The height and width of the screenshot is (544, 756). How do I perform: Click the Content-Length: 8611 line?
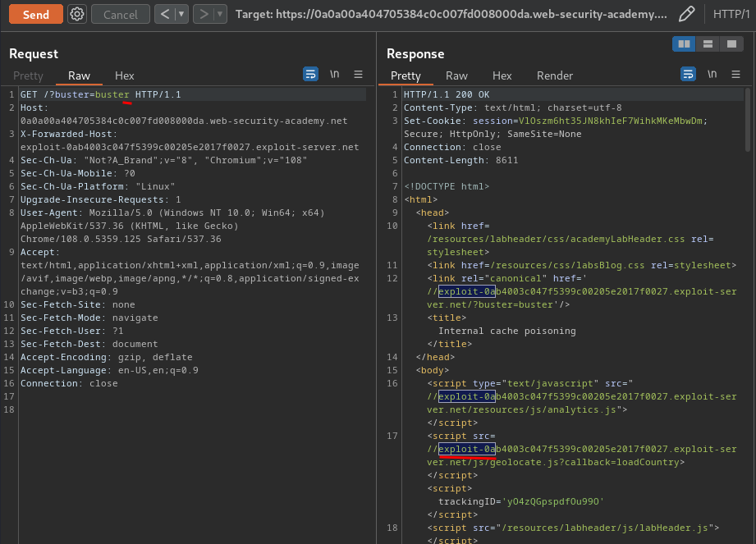pyautogui.click(x=460, y=160)
